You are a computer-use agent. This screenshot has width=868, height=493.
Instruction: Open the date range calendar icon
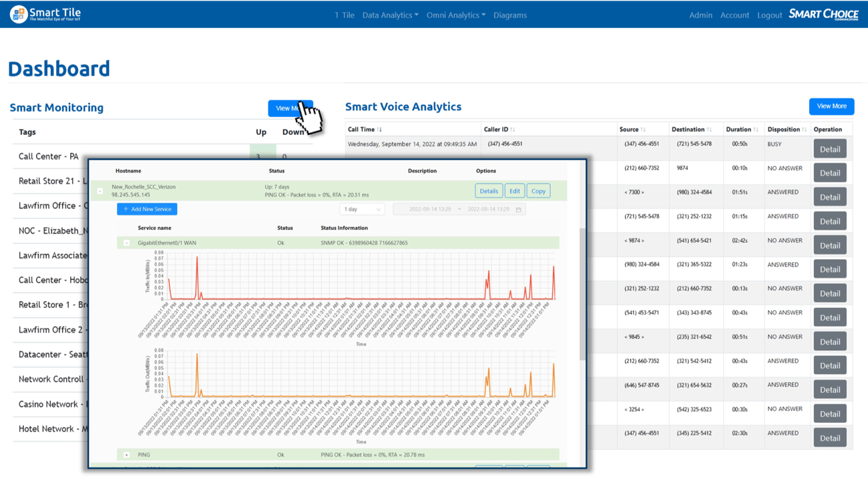[518, 210]
